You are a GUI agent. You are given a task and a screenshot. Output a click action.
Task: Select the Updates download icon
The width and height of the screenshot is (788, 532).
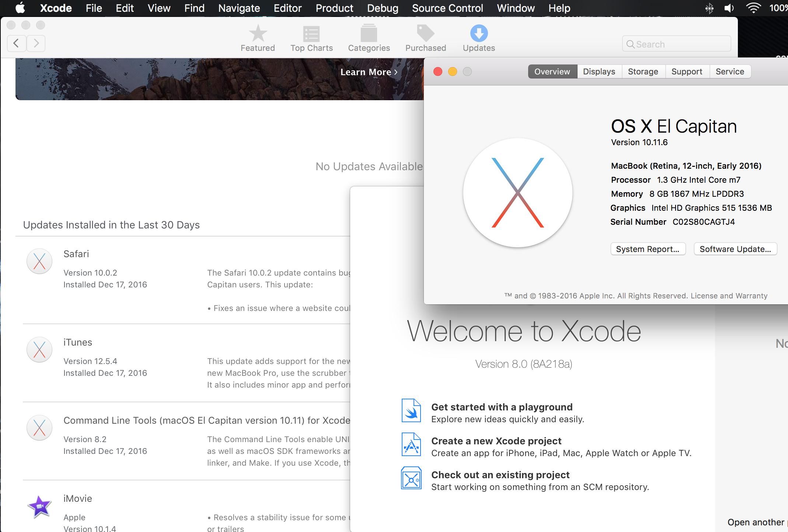(479, 34)
